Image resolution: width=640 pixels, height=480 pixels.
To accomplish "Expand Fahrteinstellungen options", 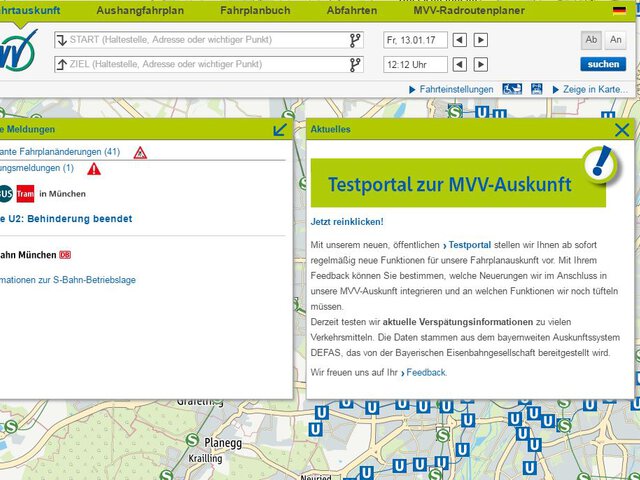I will pos(451,89).
